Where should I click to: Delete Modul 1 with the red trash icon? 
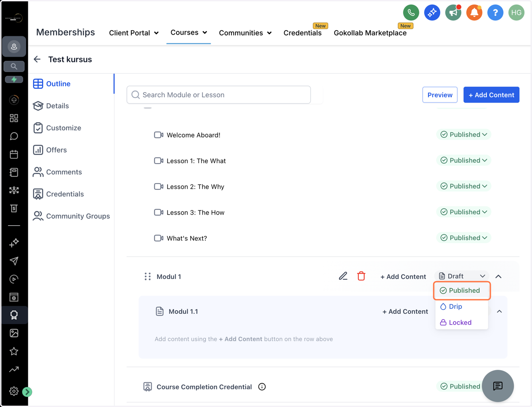click(x=361, y=276)
